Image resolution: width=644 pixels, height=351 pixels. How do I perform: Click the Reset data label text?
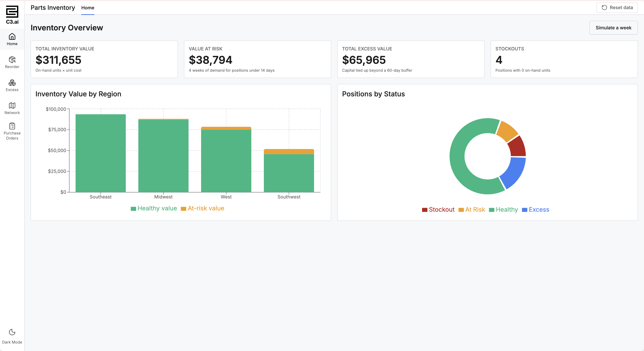click(621, 7)
